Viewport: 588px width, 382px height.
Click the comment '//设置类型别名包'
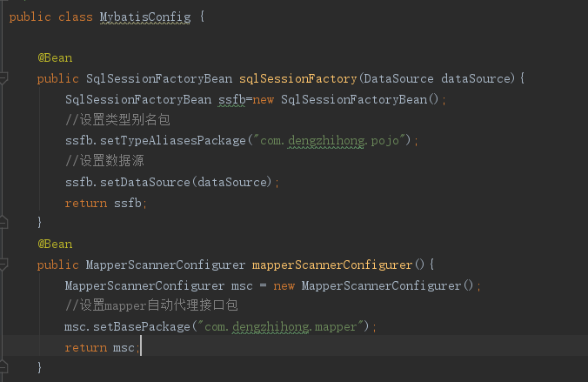(x=117, y=120)
